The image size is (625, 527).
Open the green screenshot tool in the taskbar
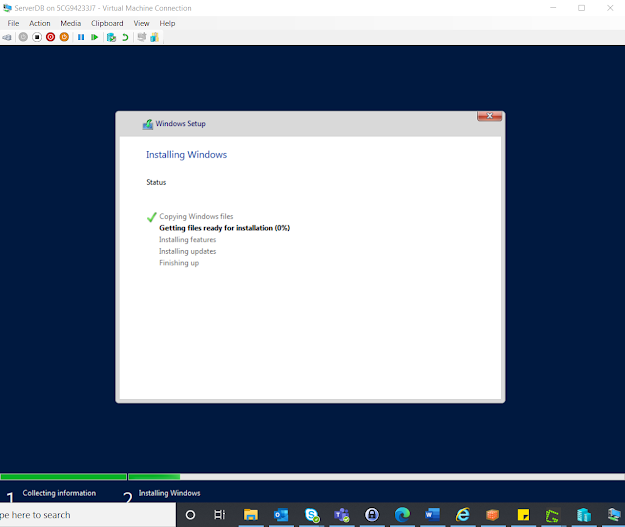pos(552,516)
